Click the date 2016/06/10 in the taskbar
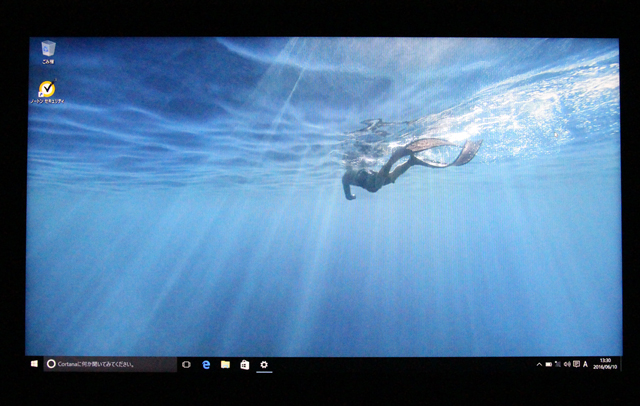 click(605, 367)
